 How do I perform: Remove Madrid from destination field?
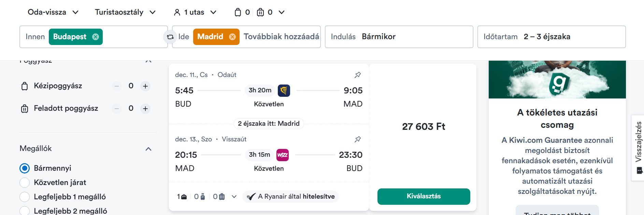tap(232, 37)
